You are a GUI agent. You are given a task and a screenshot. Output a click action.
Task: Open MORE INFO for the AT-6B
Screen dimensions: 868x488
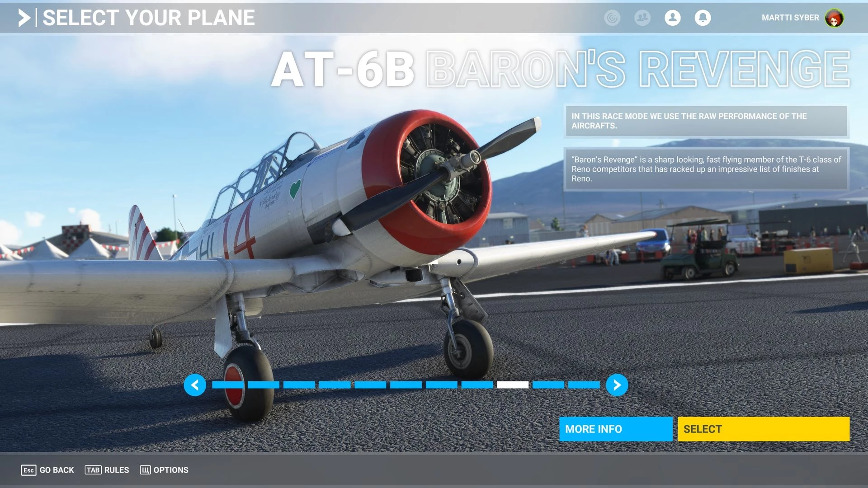click(x=615, y=429)
